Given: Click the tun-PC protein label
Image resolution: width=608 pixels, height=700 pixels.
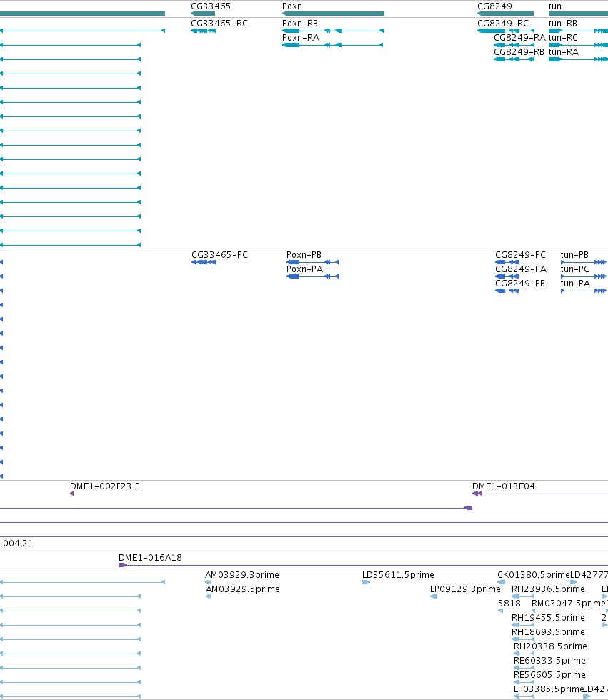Looking at the screenshot, I should coord(575,269).
